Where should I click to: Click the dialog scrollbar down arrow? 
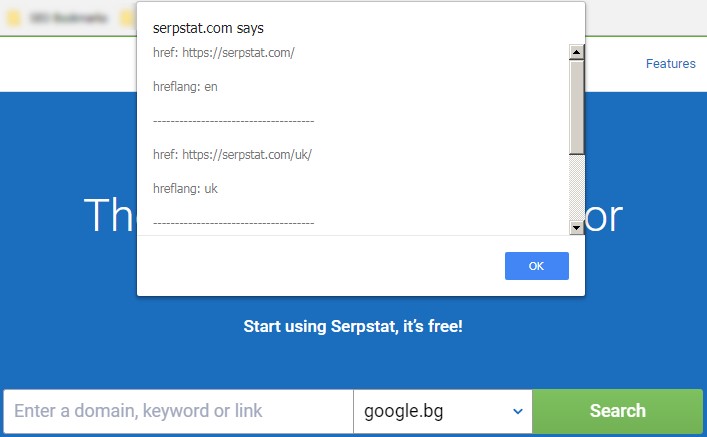coord(576,227)
